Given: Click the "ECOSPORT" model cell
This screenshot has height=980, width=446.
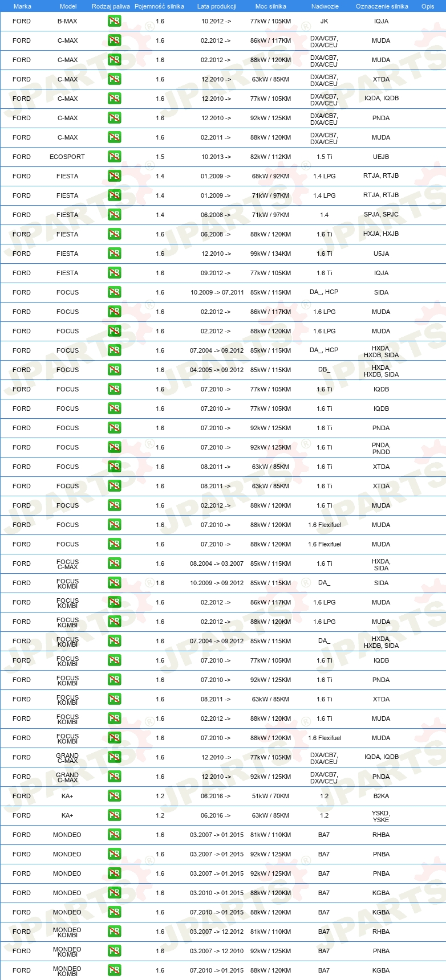Looking at the screenshot, I should click(x=67, y=157).
